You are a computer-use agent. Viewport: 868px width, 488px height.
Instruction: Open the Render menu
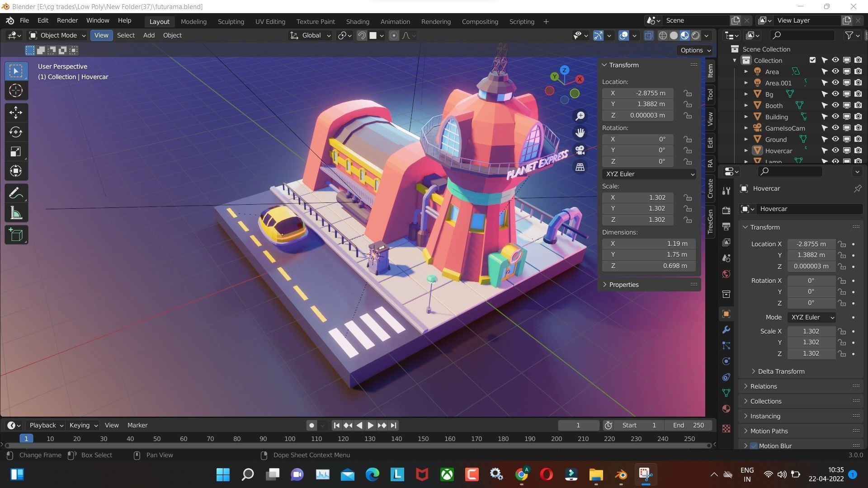pyautogui.click(x=67, y=20)
